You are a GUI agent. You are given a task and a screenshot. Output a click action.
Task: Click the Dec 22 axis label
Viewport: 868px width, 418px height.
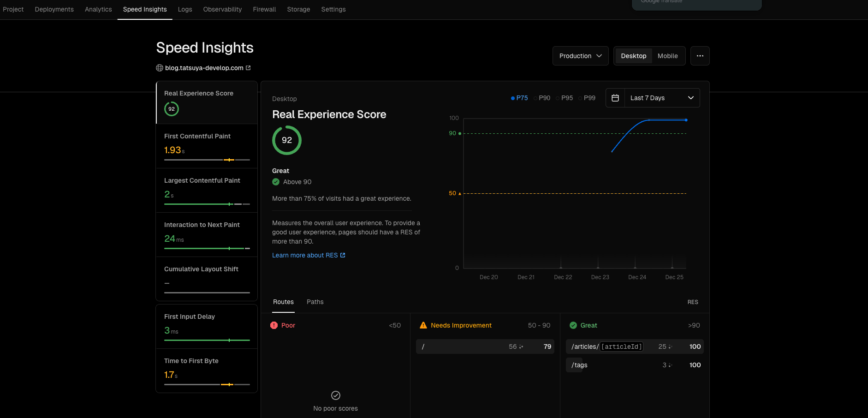[x=563, y=277]
